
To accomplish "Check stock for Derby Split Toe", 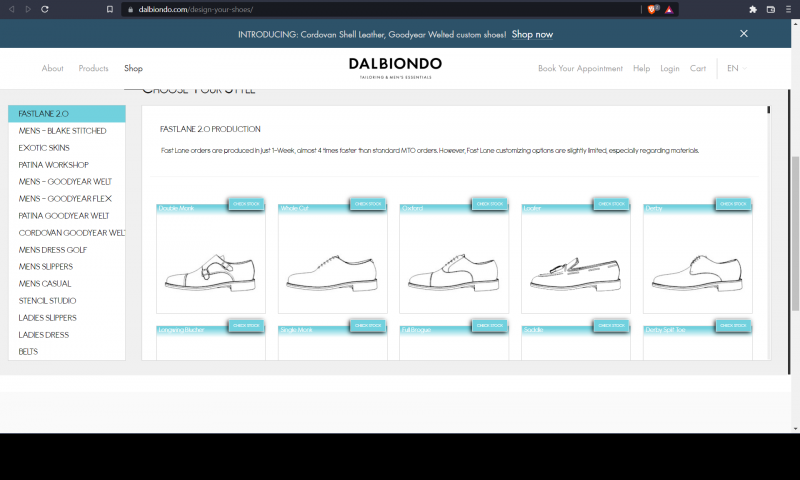I will (x=733, y=325).
